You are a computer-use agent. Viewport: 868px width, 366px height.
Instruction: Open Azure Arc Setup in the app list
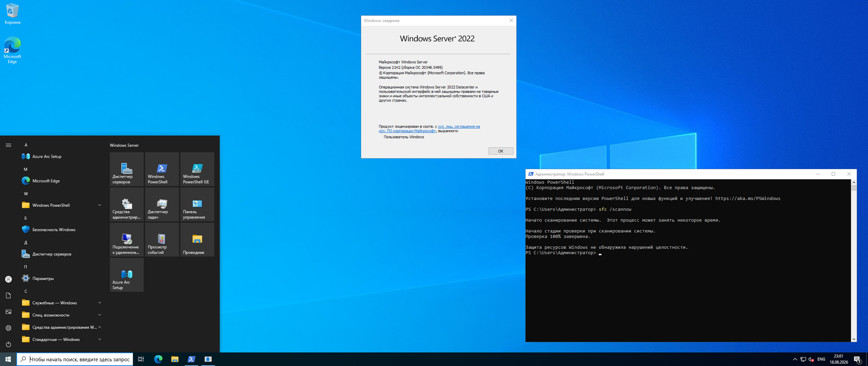[x=61, y=156]
